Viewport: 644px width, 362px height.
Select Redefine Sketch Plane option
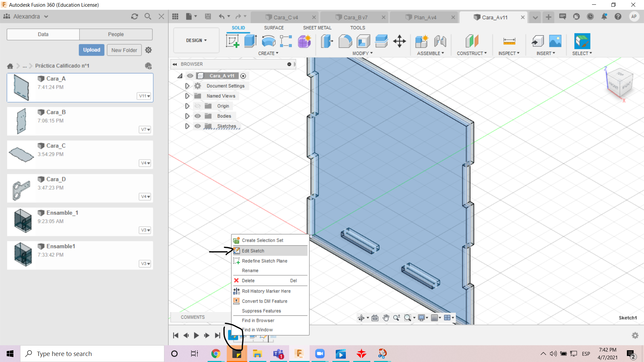coord(265,261)
